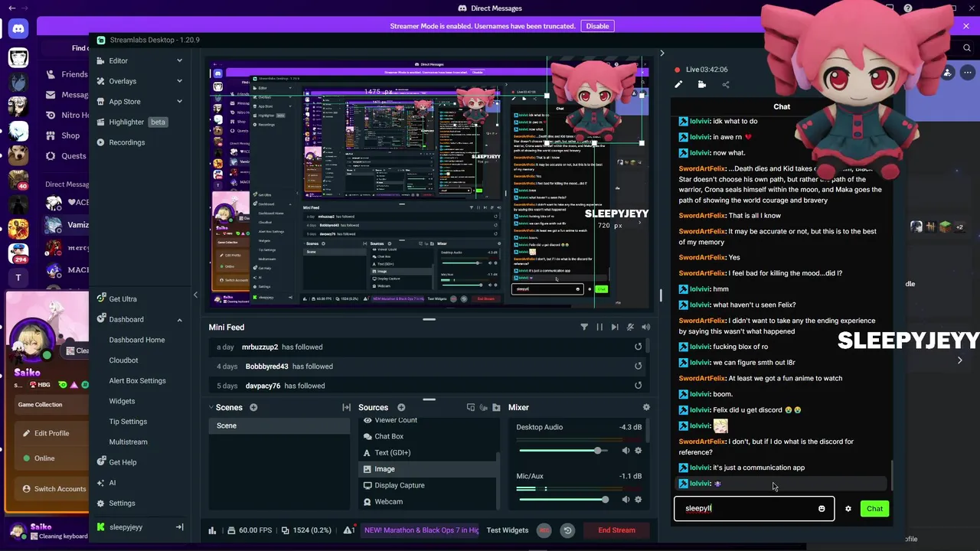This screenshot has width=980, height=551.
Task: Add a new source with the plus icon
Action: [401, 407]
